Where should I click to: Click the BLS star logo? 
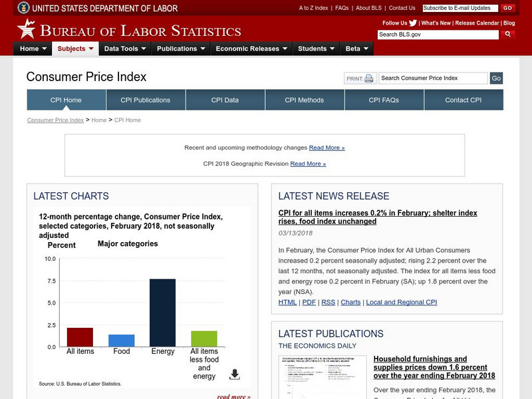coord(27,29)
